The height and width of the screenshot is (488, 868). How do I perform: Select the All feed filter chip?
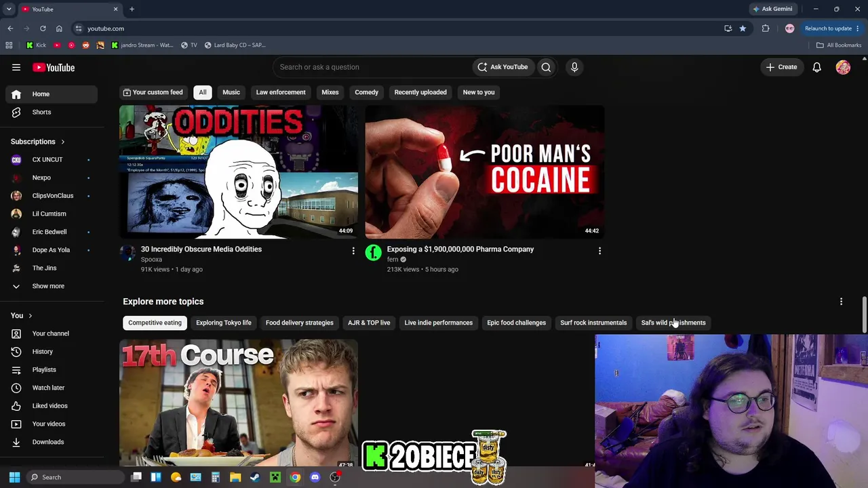tap(203, 92)
